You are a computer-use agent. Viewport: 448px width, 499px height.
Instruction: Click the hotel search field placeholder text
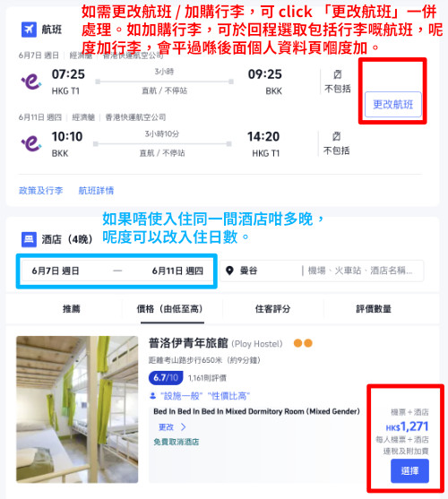[x=360, y=271]
